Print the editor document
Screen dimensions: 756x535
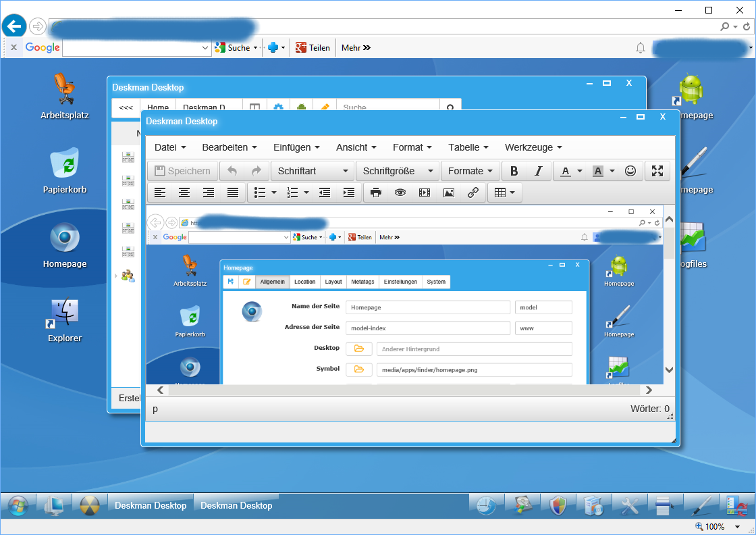pos(376,193)
